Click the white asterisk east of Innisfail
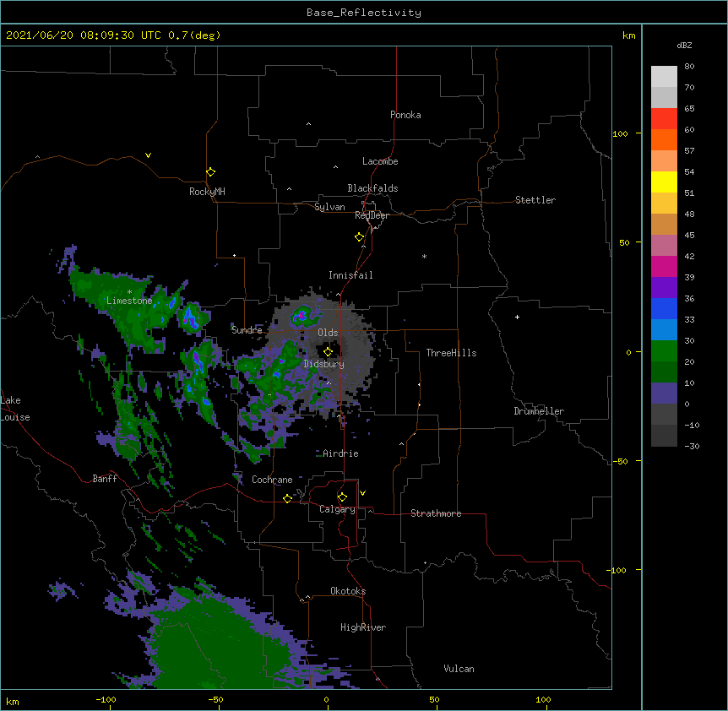 (x=424, y=257)
